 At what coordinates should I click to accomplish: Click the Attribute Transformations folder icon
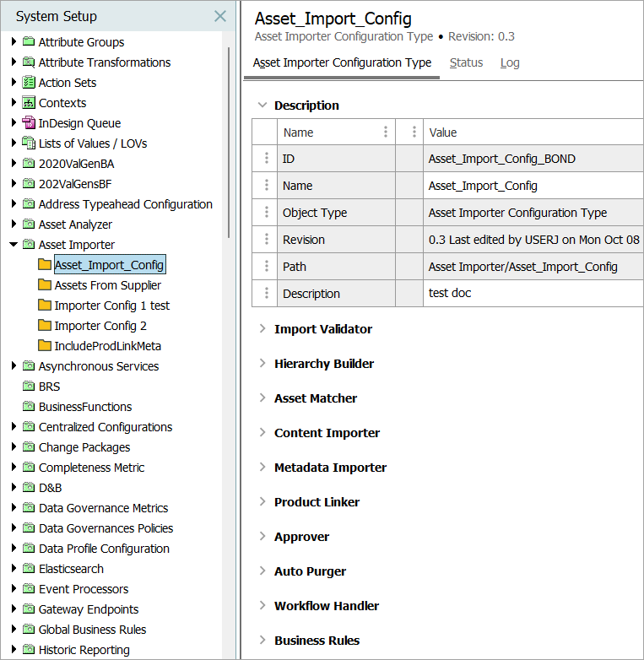point(29,62)
